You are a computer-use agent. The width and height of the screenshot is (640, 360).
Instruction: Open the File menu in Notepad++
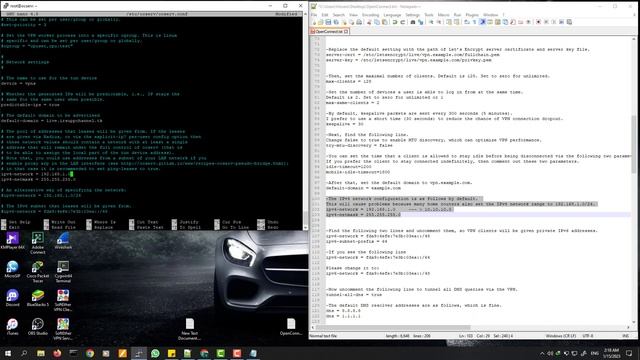coord(314,15)
